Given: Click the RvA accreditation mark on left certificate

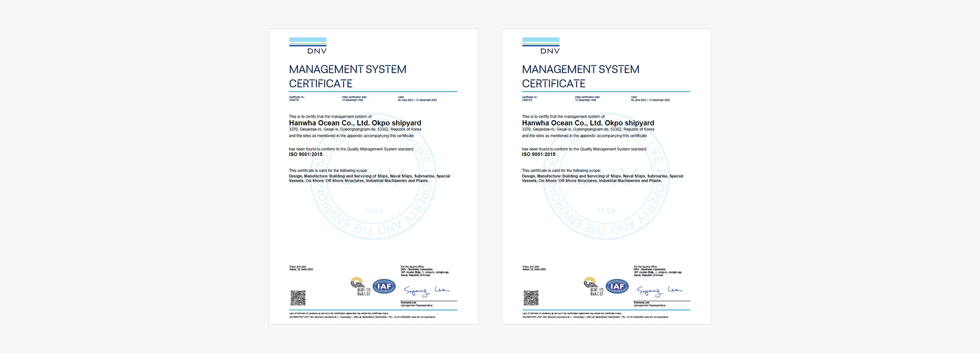Looking at the screenshot, I should pos(360,286).
